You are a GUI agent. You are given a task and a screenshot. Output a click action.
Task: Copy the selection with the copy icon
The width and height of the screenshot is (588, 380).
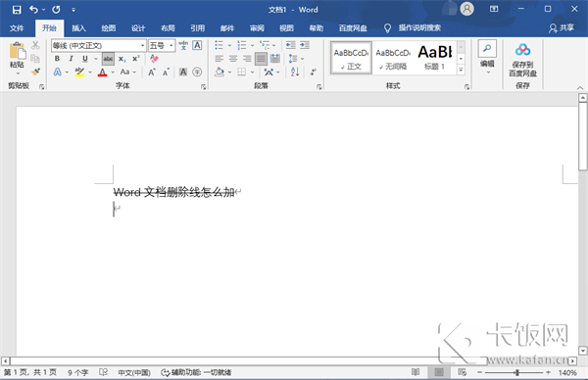click(35, 59)
